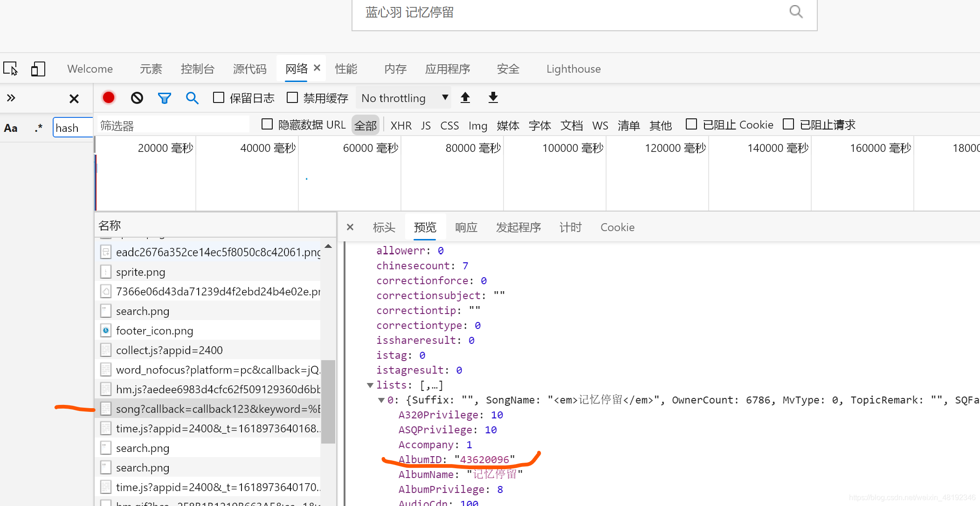Select the footer_icon.png request
Viewport: 980px width, 506px height.
pos(208,330)
